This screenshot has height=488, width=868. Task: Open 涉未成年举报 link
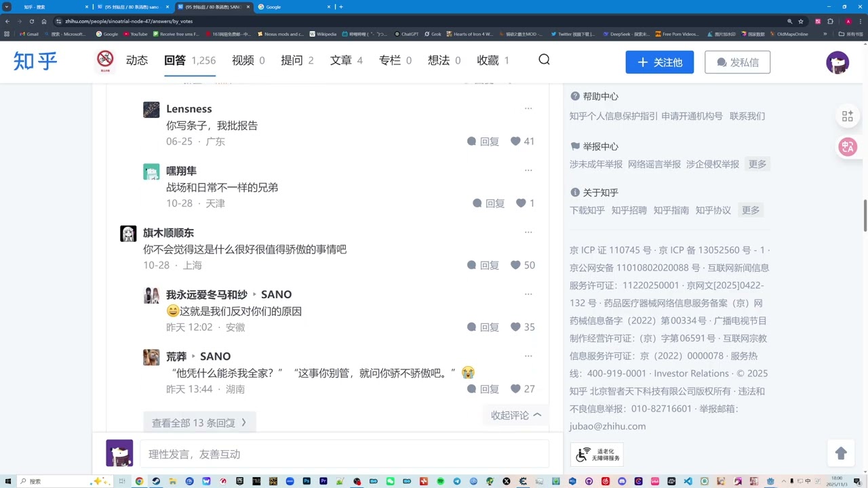596,164
